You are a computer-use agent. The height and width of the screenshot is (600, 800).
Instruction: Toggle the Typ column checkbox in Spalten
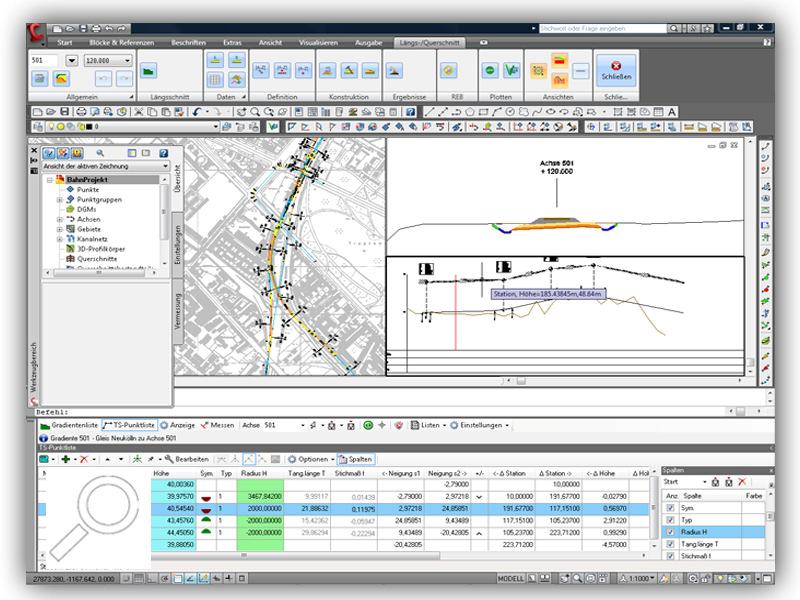click(670, 520)
